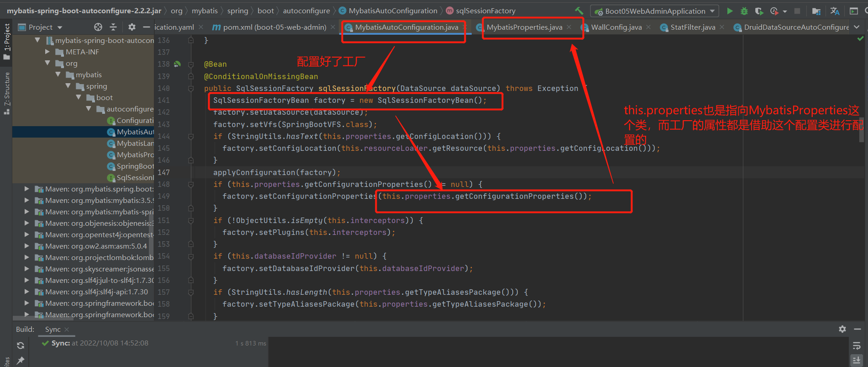868x367 pixels.
Task: Run the application with green play icon
Action: 730,11
